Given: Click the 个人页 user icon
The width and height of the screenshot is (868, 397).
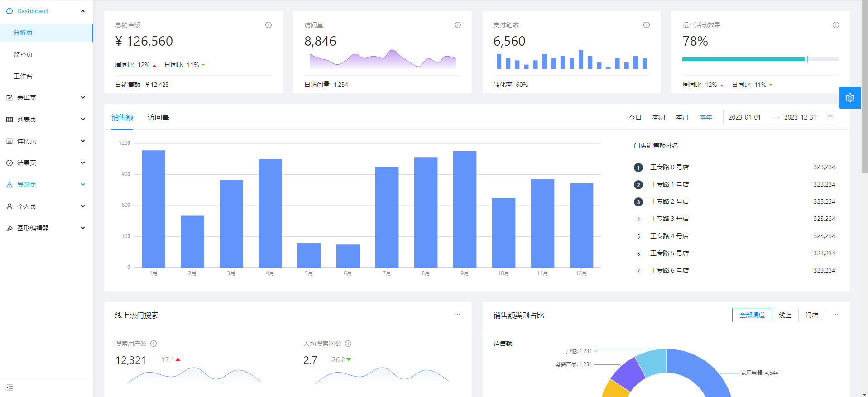Looking at the screenshot, I should [x=10, y=206].
